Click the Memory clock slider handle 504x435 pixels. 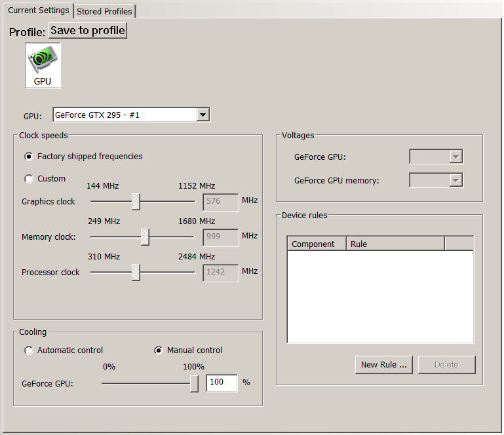click(145, 237)
